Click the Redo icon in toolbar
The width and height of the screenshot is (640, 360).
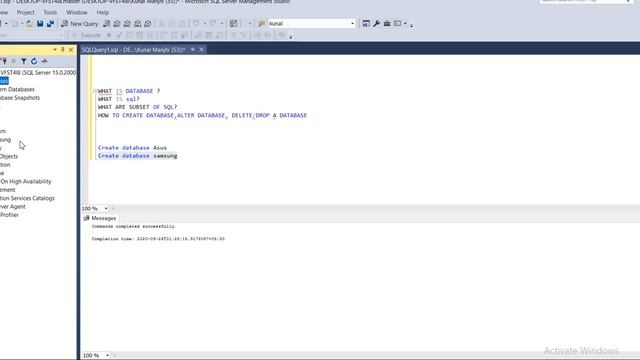coord(213,23)
